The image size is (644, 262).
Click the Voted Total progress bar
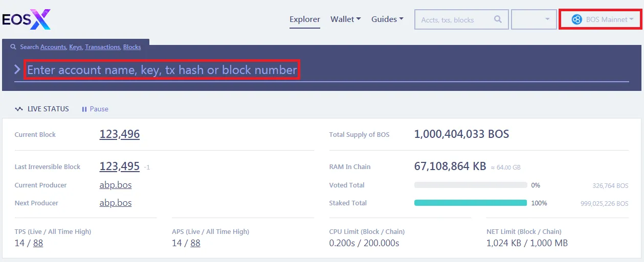(x=471, y=185)
